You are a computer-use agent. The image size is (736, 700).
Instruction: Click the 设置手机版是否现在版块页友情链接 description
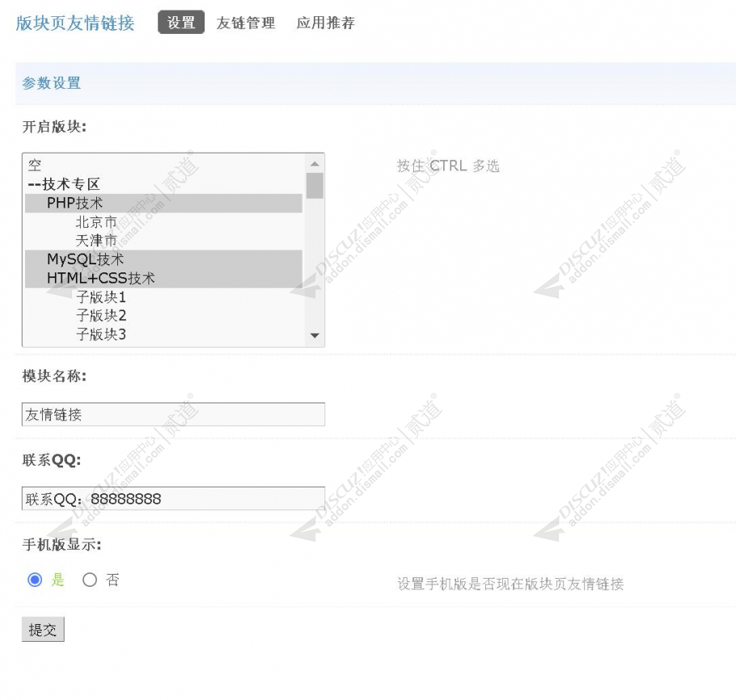pos(510,584)
